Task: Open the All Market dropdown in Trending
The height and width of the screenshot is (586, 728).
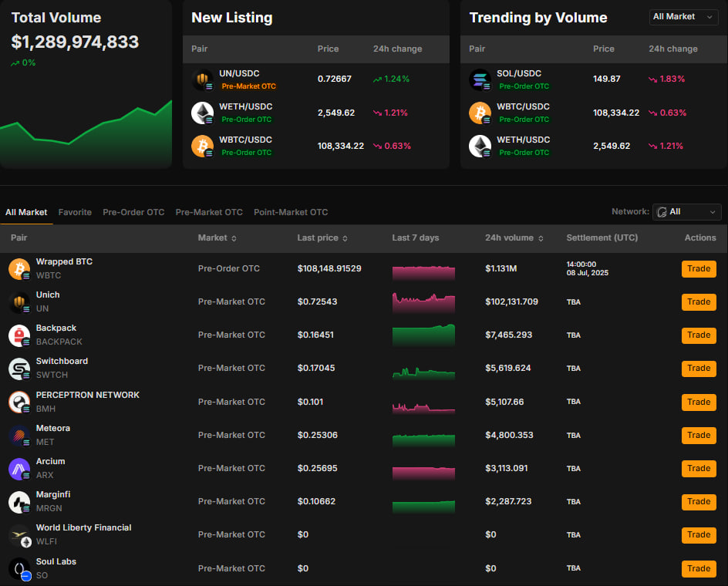Action: point(683,17)
